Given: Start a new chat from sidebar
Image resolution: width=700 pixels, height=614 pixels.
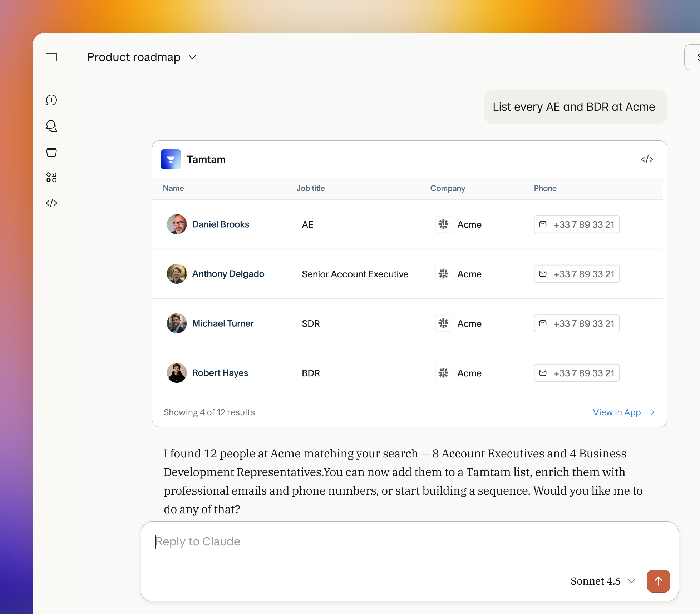Looking at the screenshot, I should point(51,100).
